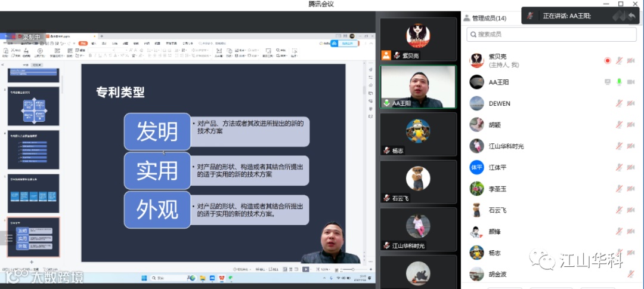
Task: Click the add slide plus below thumbnails
Action: (32, 262)
